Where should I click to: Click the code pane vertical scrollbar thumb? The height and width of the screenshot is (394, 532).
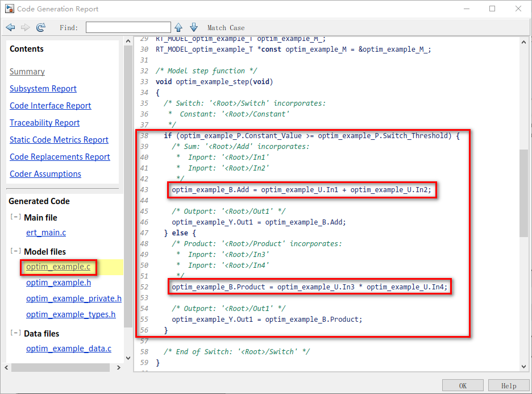coord(524,193)
